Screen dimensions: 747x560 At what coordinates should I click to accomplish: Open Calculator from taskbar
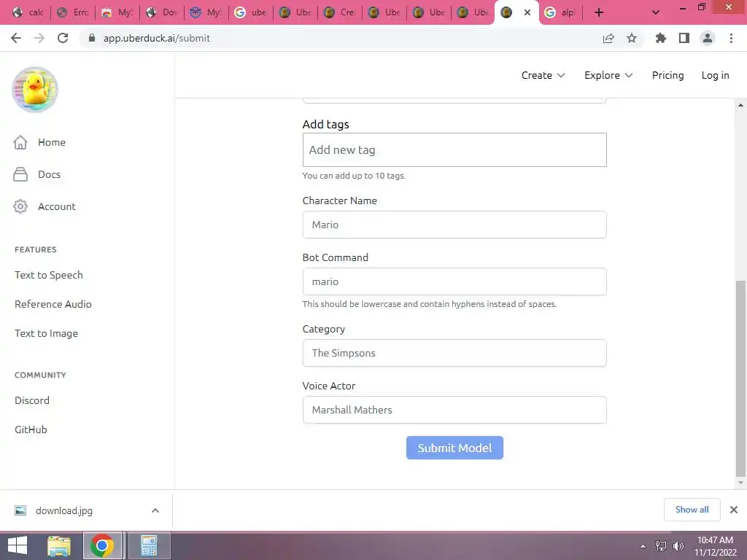point(149,545)
